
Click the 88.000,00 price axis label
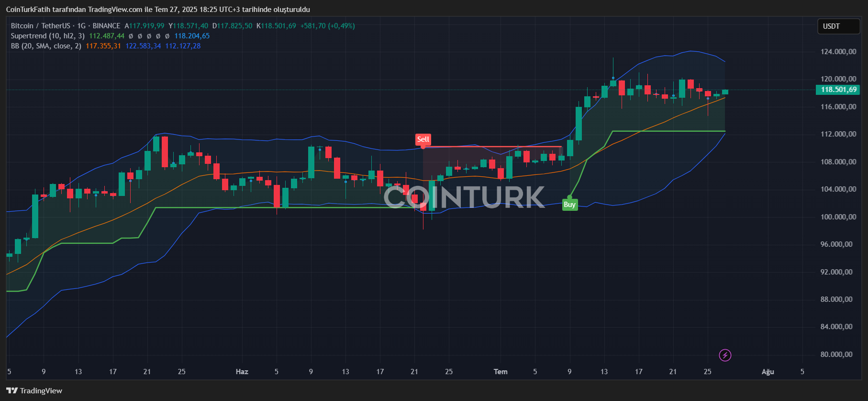point(836,299)
